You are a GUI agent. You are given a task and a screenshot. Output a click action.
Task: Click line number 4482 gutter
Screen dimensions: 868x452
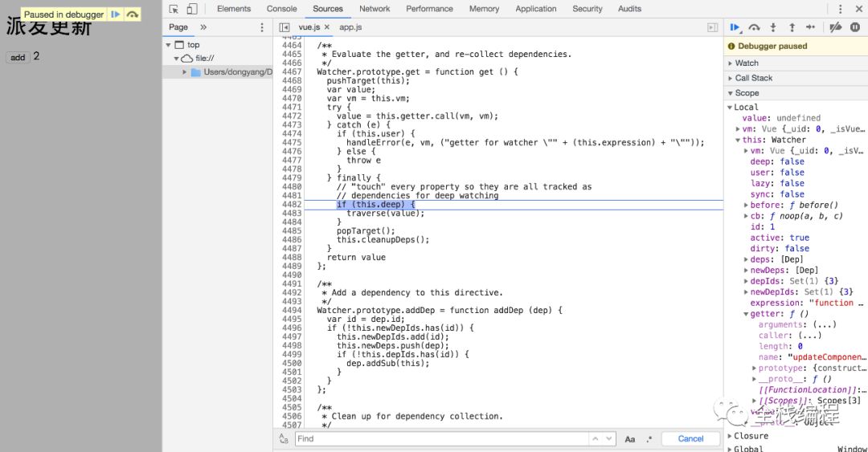point(292,205)
